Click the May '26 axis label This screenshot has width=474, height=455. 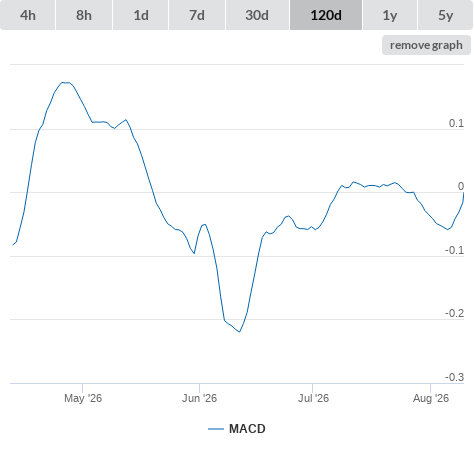pos(83,398)
